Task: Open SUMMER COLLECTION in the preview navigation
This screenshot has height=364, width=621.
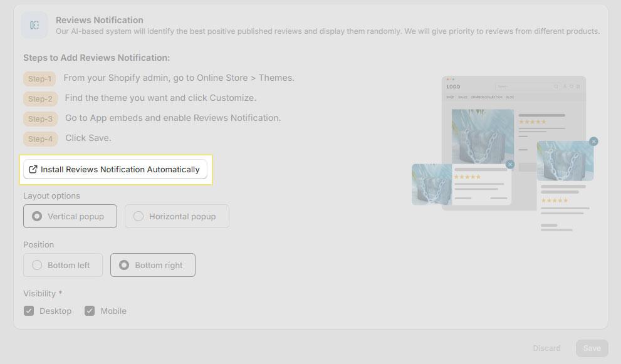Action: coord(488,96)
